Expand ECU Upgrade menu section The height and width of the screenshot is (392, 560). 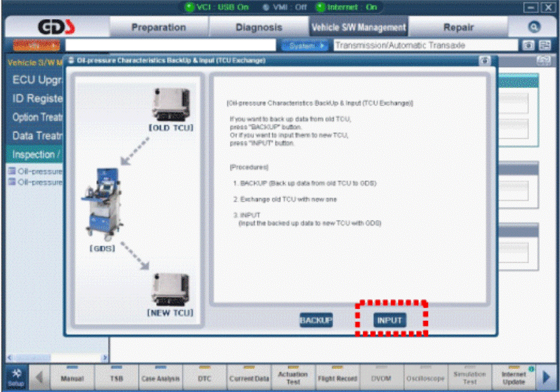[37, 80]
